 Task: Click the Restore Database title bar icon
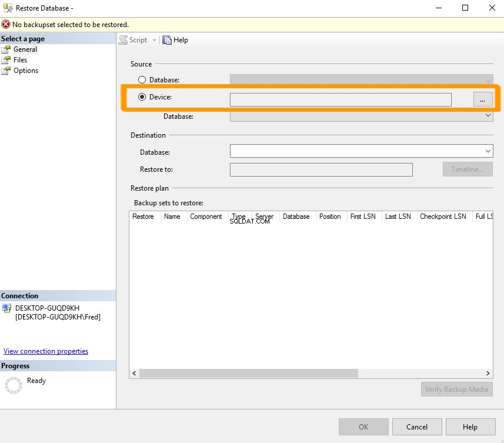pos(8,8)
